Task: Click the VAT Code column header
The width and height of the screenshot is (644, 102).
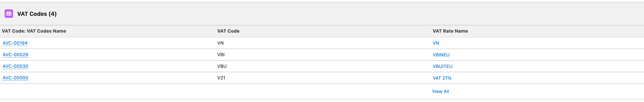Action: [228, 31]
